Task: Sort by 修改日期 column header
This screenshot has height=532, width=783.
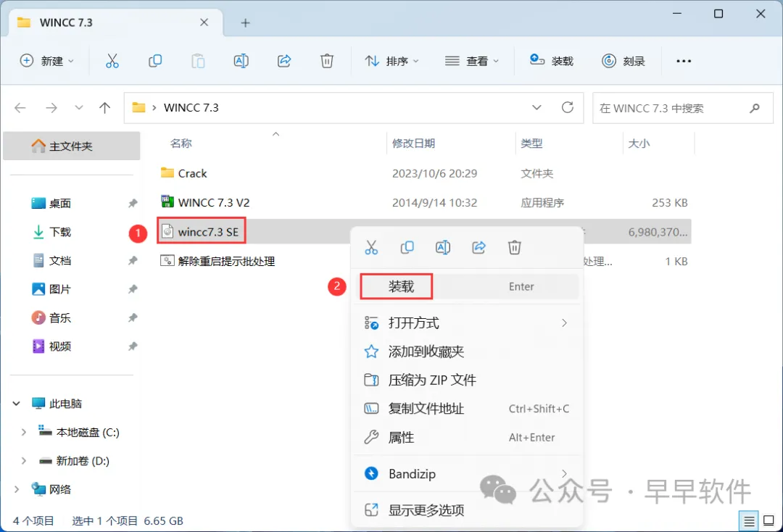Action: (413, 144)
